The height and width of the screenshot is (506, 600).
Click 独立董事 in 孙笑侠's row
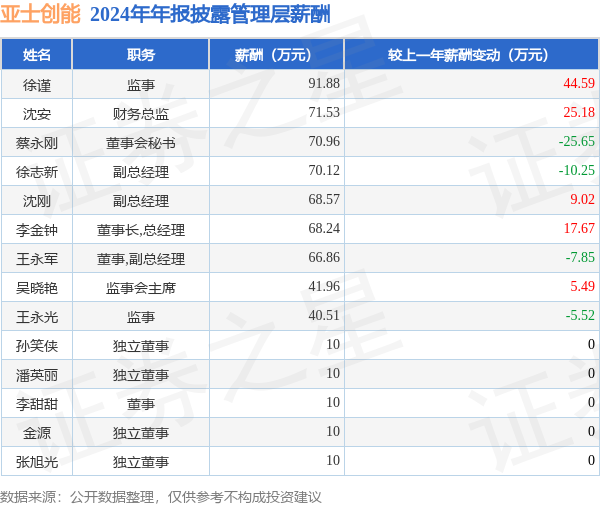pos(141,346)
